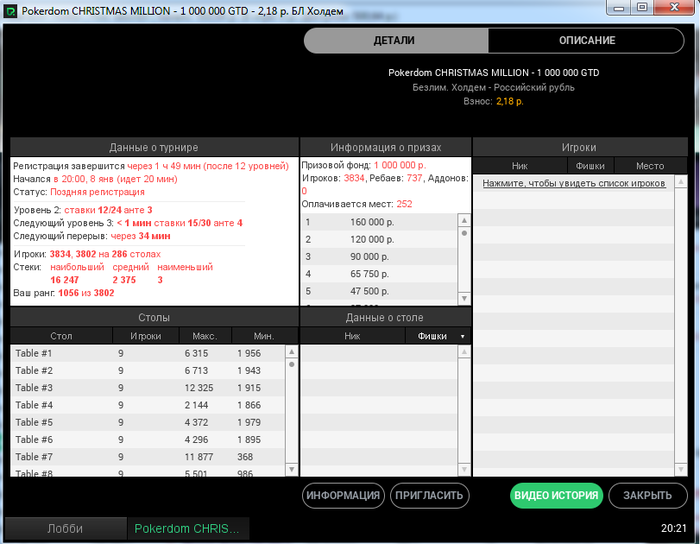Click the tables list scrollbar thumb

tap(292, 365)
